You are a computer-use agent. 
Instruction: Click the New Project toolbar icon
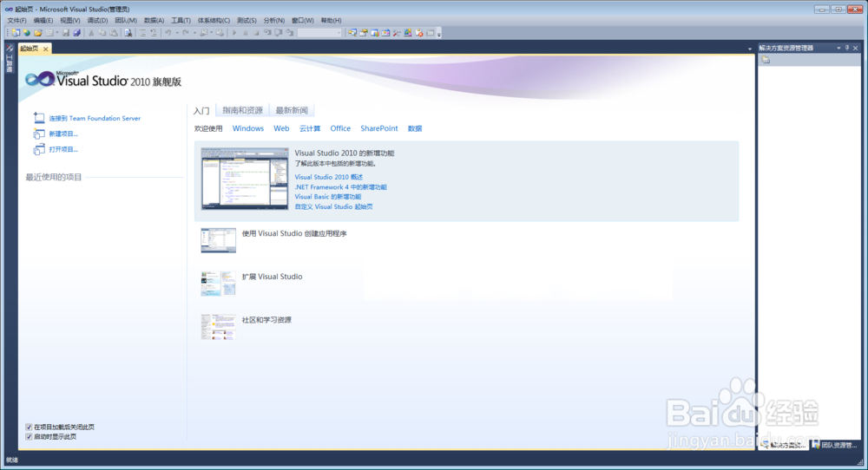pyautogui.click(x=16, y=33)
